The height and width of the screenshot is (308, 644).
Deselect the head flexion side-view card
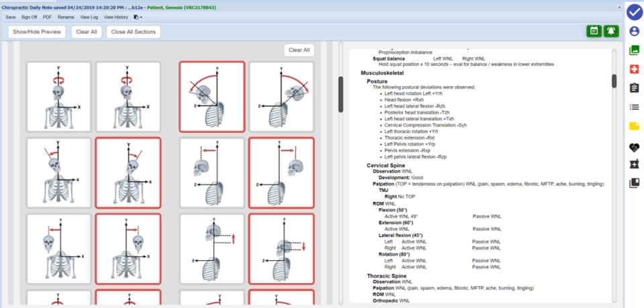click(x=212, y=97)
